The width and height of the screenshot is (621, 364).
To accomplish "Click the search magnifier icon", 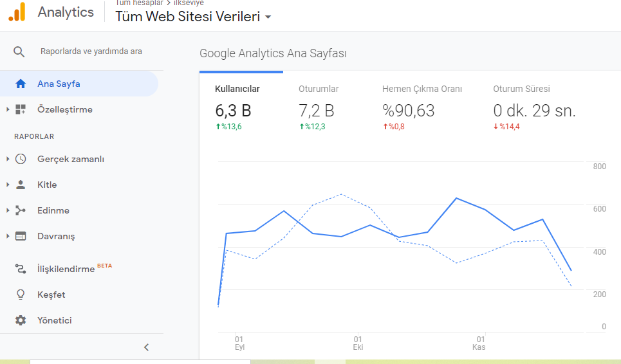I will 19,51.
